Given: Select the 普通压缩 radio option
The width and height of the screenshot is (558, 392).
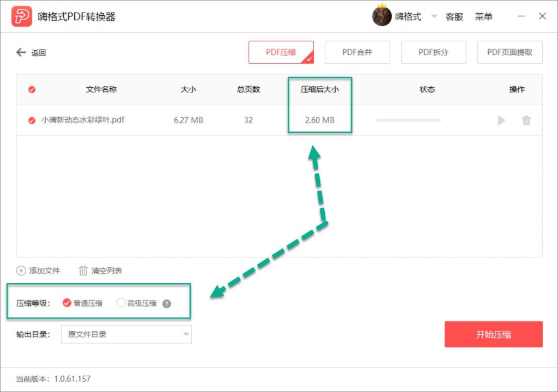Looking at the screenshot, I should [66, 303].
